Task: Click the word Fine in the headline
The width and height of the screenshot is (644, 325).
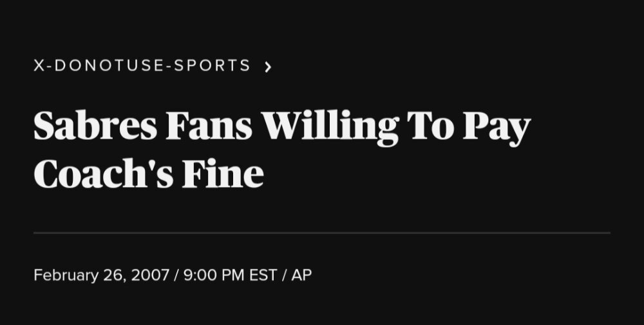Action: (223, 173)
